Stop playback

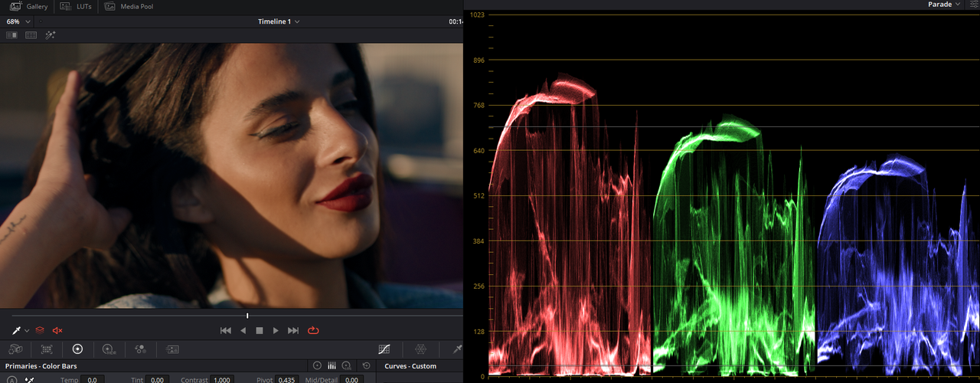pos(260,330)
